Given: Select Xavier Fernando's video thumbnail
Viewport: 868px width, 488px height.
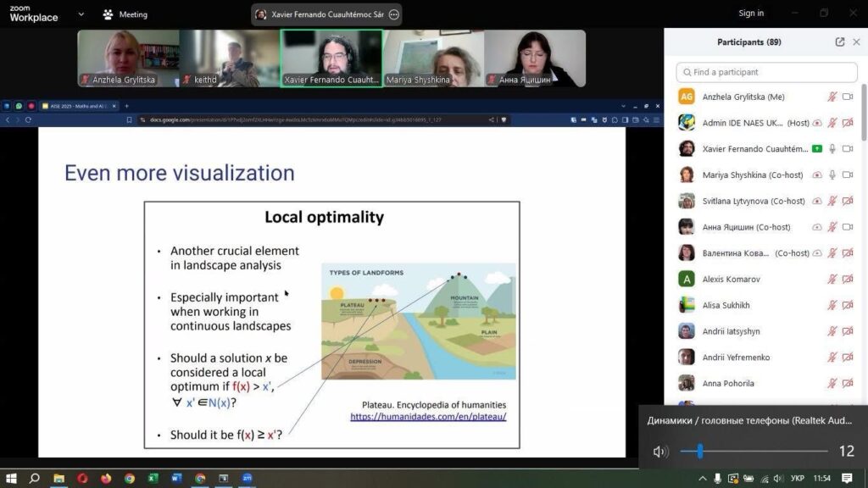Looking at the screenshot, I should tap(331, 58).
